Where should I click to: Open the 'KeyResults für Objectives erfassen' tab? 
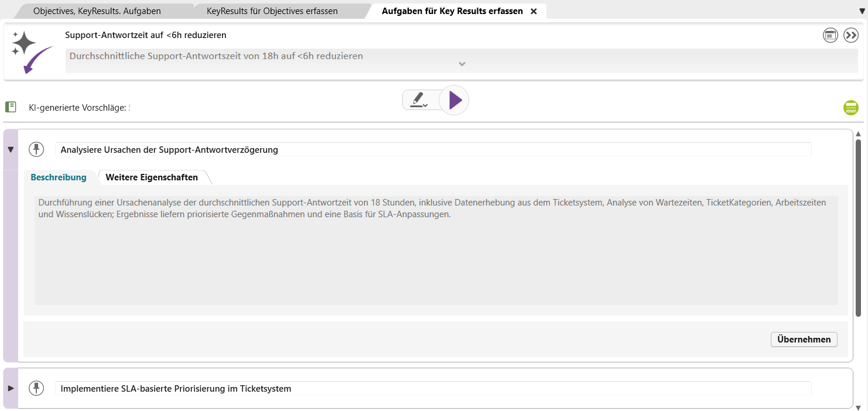[271, 11]
